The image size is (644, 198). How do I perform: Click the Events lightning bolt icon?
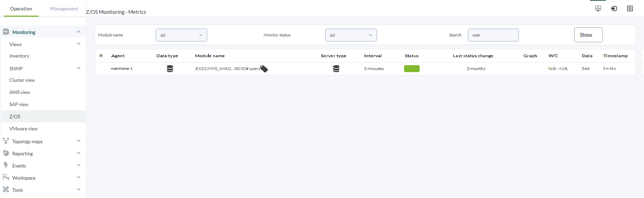(6, 165)
